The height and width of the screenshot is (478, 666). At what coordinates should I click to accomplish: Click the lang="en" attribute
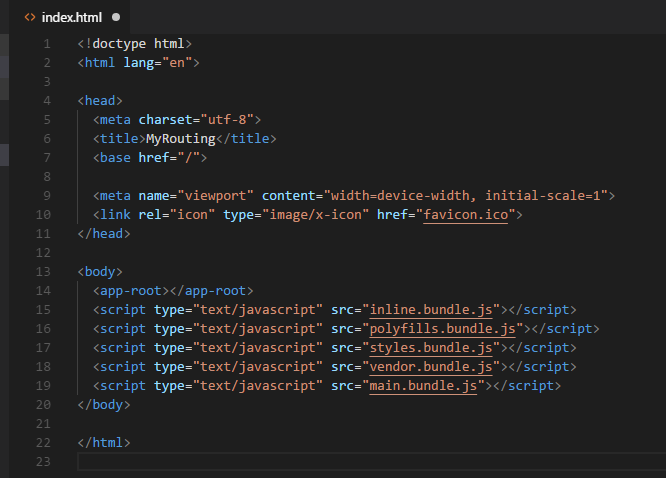pos(158,63)
